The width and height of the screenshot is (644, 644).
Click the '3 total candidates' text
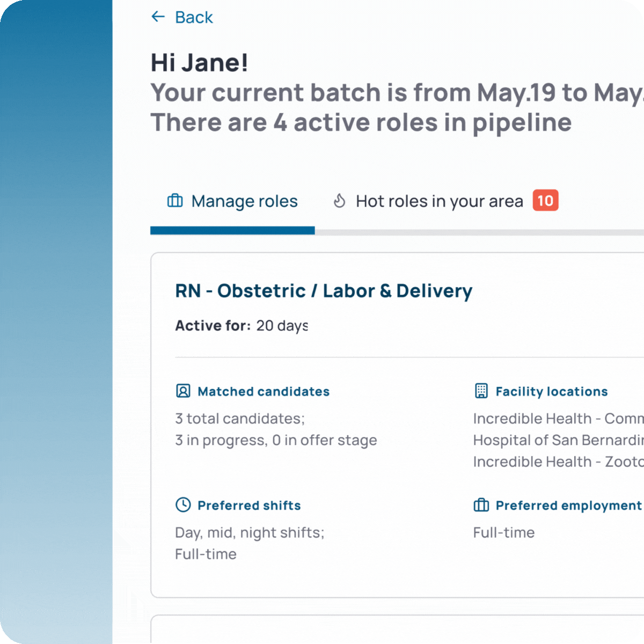pos(240,419)
